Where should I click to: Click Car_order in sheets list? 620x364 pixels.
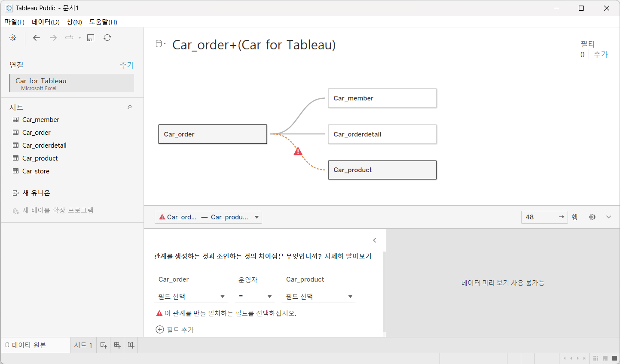37,133
